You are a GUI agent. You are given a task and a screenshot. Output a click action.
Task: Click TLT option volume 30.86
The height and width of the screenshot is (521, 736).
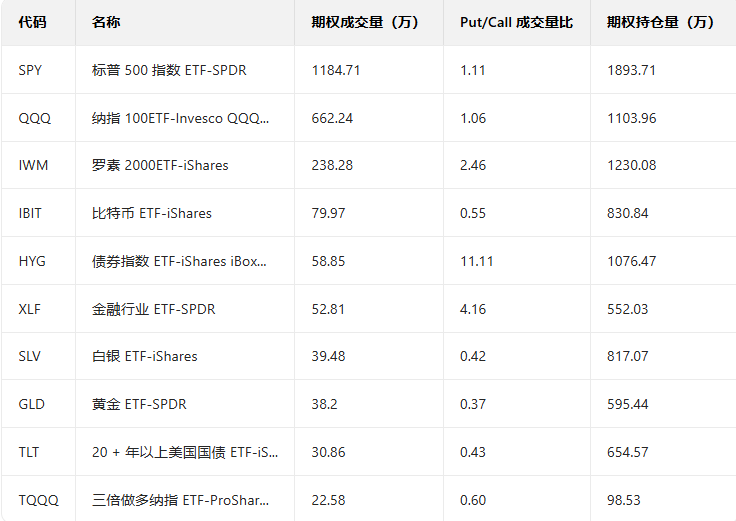point(328,452)
